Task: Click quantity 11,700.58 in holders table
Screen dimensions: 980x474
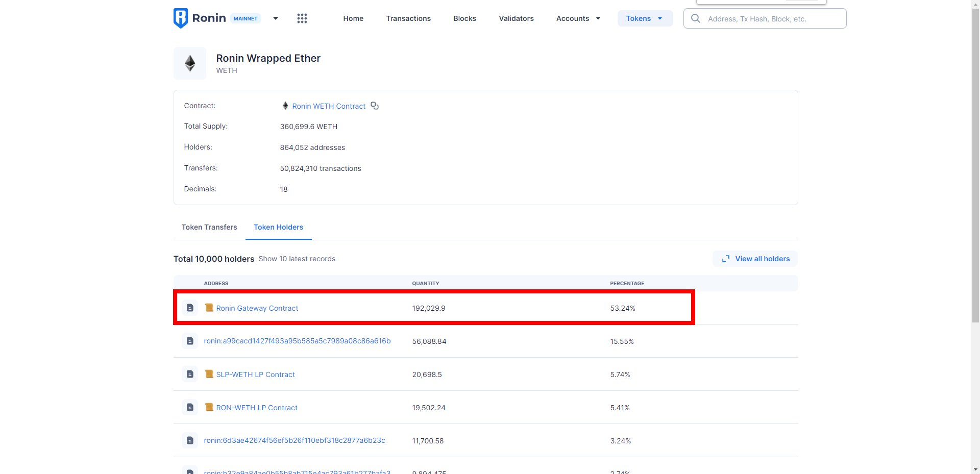Action: pyautogui.click(x=428, y=441)
